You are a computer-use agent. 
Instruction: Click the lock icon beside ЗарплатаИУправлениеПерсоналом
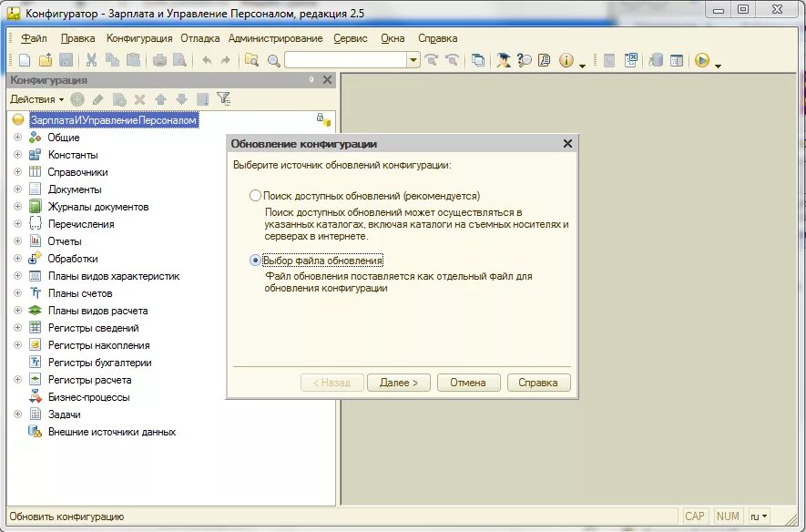click(x=323, y=119)
